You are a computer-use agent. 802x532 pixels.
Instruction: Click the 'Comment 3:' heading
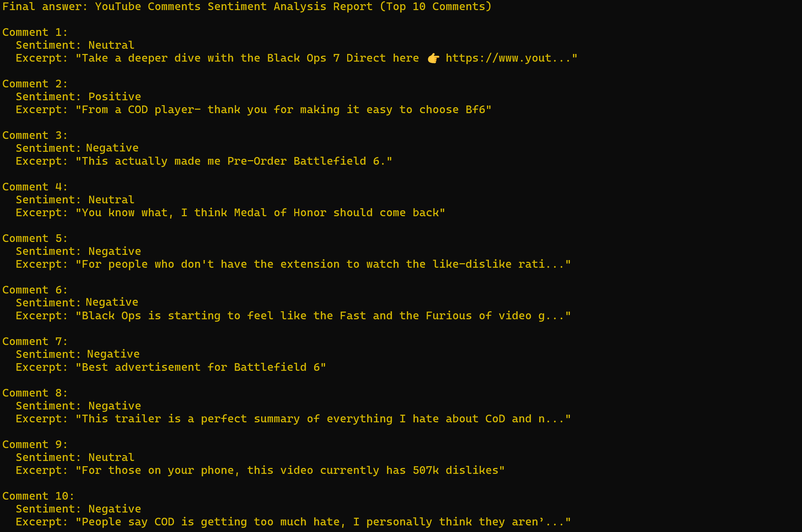pos(35,135)
